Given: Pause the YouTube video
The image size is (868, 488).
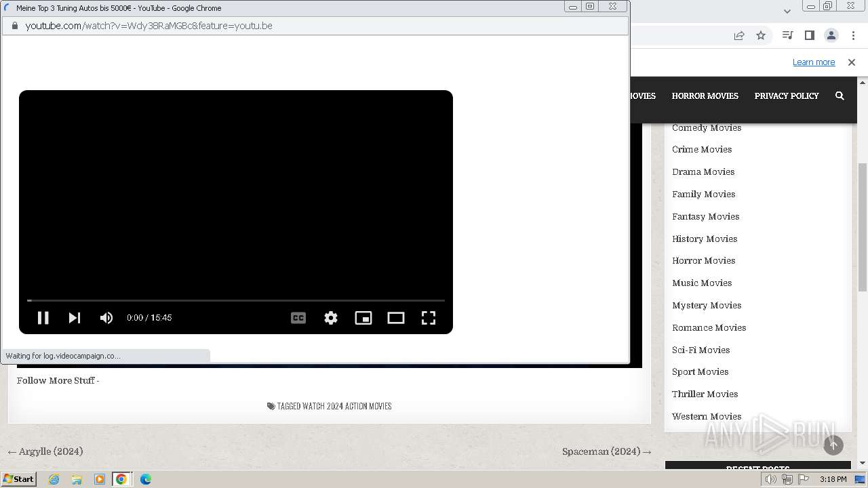Looking at the screenshot, I should 43,317.
